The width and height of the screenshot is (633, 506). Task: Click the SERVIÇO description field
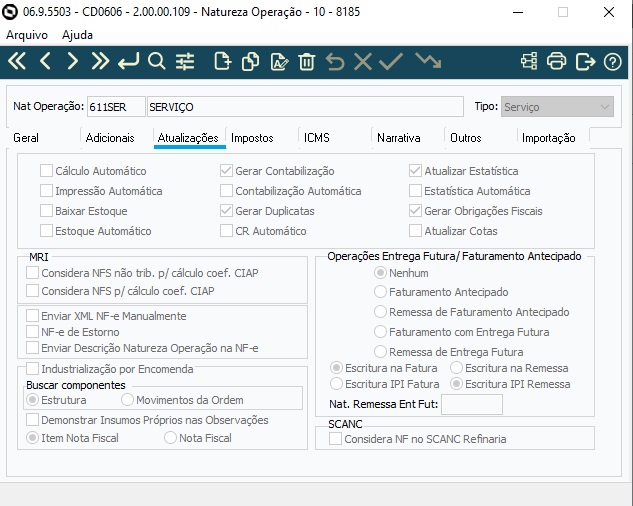coord(305,107)
